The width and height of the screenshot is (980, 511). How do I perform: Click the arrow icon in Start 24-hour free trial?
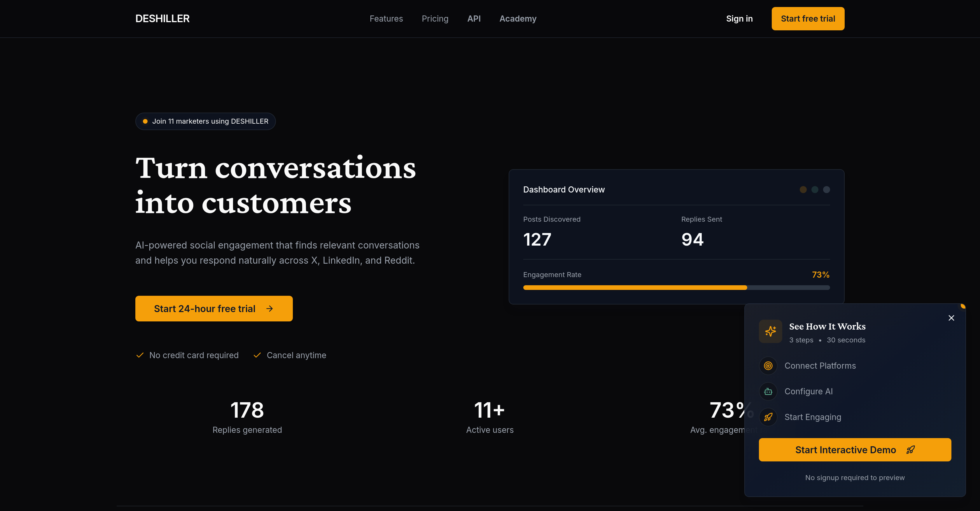[270, 309]
